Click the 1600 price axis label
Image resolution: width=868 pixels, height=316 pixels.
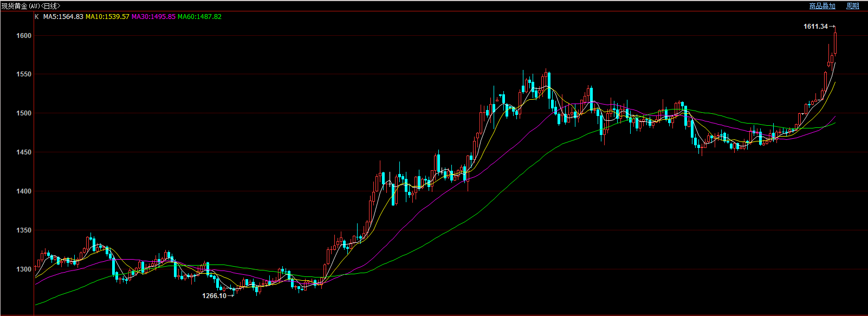(x=24, y=36)
